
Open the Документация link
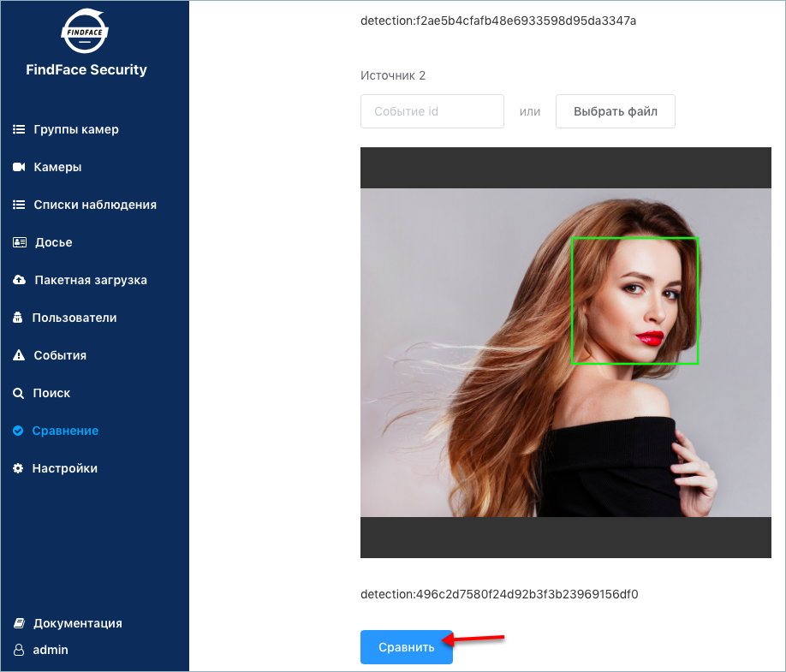(78, 623)
